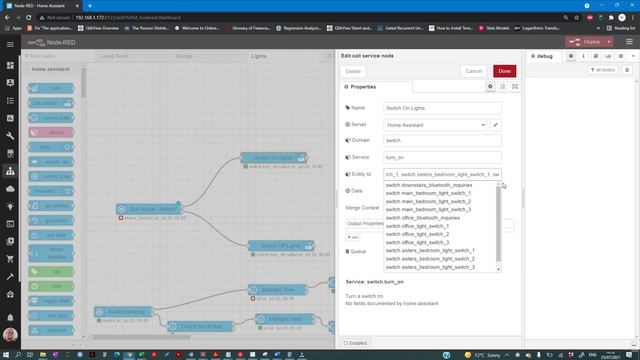Expand the sidebar tabs dropdown arrow
The width and height of the screenshot is (640, 360).
(633, 56)
